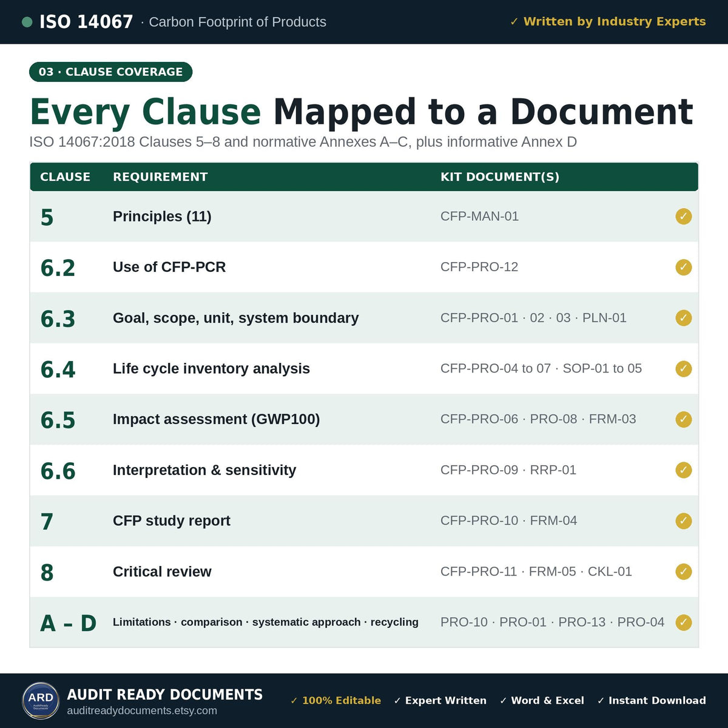Click the CFP-PRO-10 · FRM-04 codes
728x728 pixels.
[x=508, y=521]
